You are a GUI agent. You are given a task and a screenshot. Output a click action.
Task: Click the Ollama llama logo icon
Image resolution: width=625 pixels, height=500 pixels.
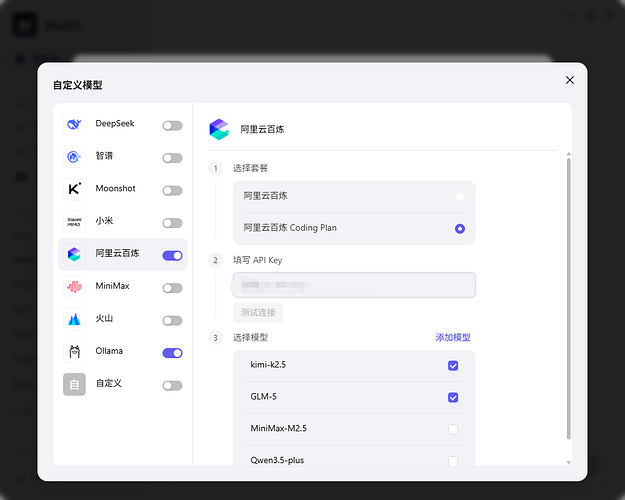pyautogui.click(x=74, y=352)
